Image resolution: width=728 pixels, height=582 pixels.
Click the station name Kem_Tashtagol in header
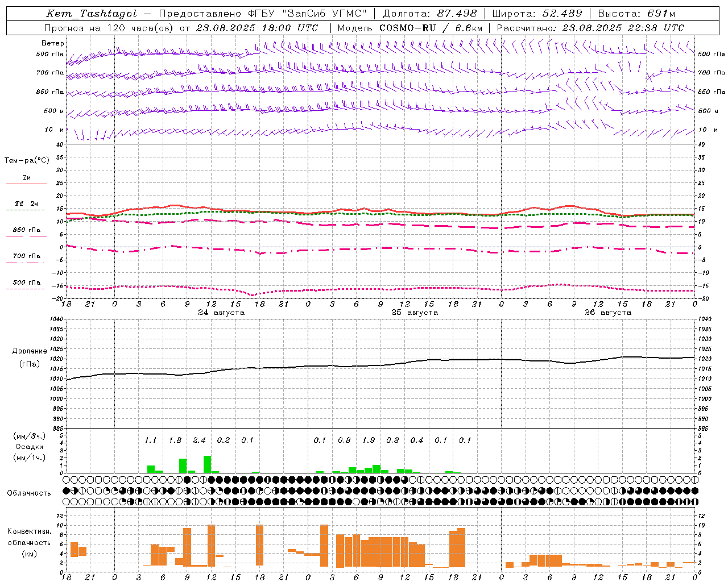pos(91,14)
